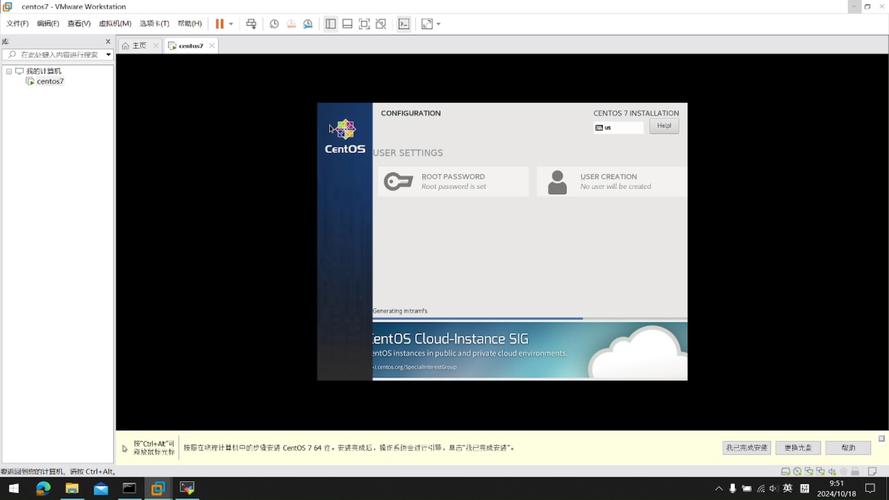Open the 查看(V) menu
Screen dimensions: 889x500
pyautogui.click(x=79, y=23)
